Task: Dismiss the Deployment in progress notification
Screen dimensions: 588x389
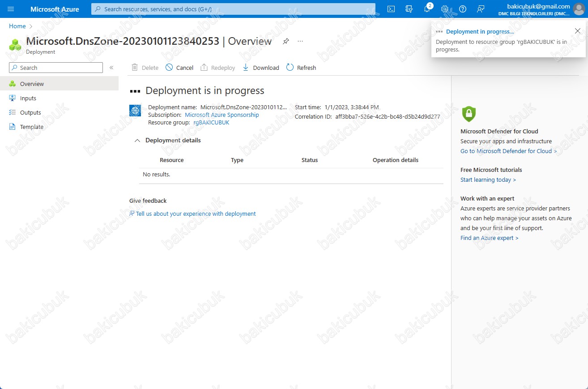Action: click(x=577, y=31)
